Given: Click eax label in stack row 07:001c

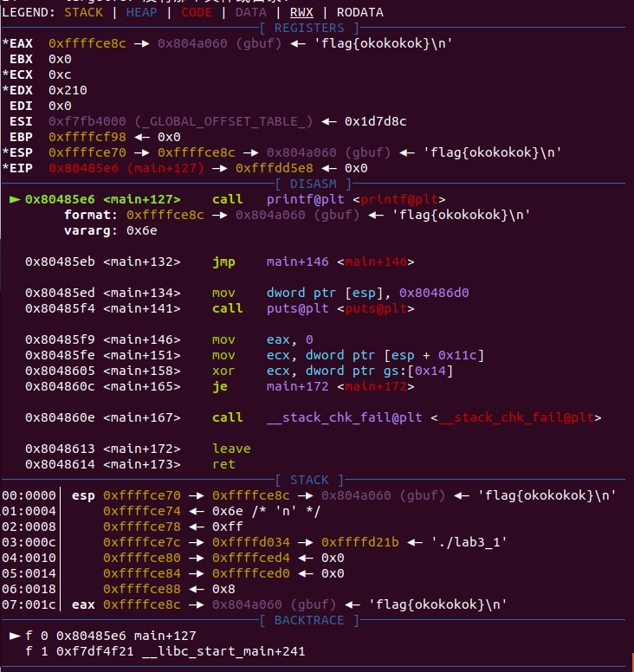Looking at the screenshot, I should point(83,604).
